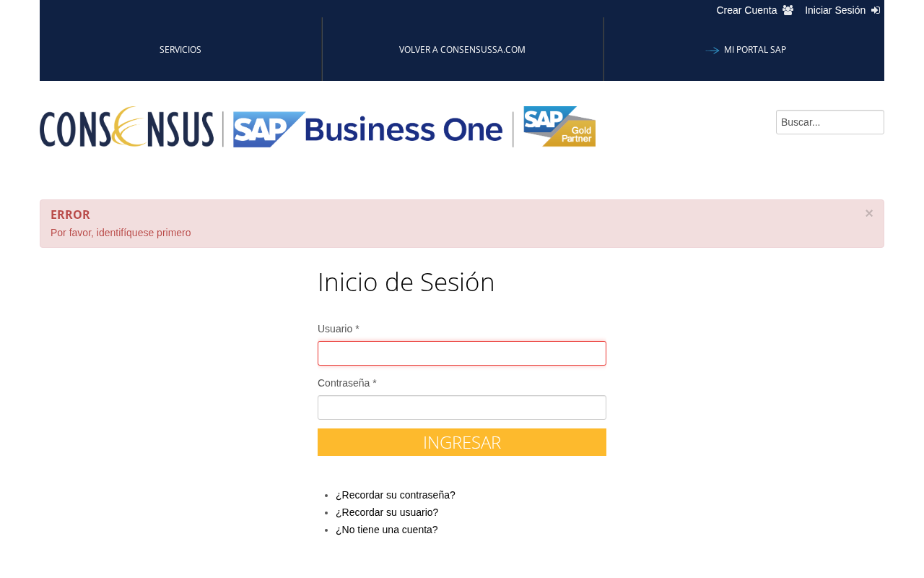Click the Consensus logo
The height and width of the screenshot is (578, 924).
pos(127,127)
